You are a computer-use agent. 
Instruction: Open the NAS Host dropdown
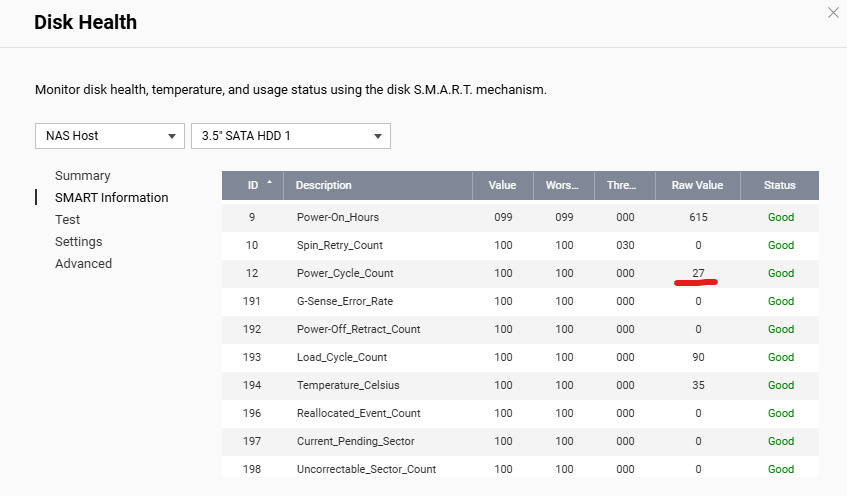109,136
